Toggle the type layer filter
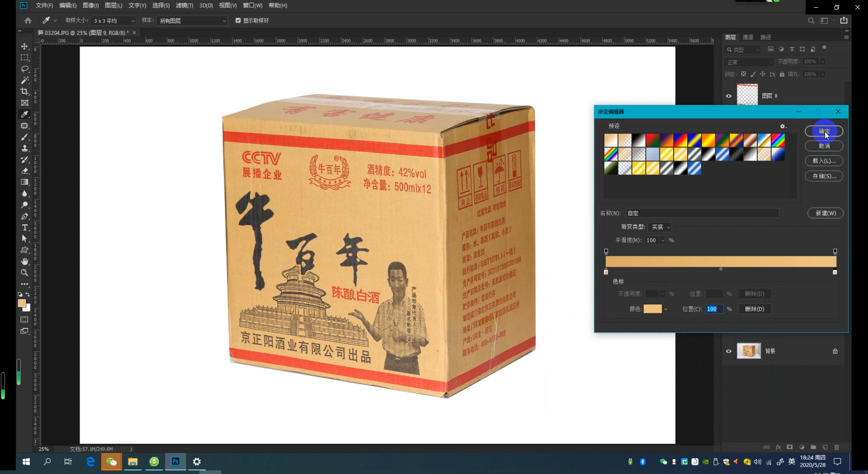Viewport: 868px width, 474px height. click(792, 49)
